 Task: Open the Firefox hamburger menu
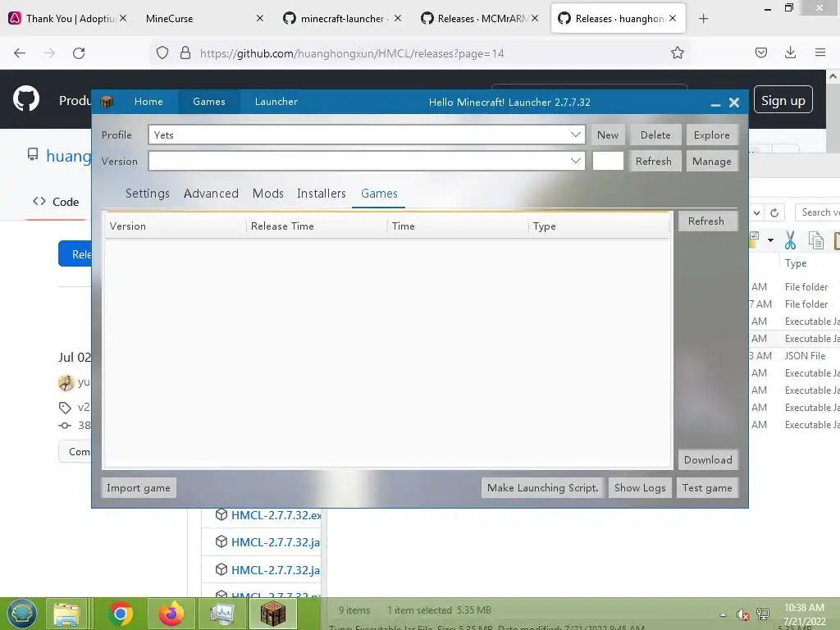(820, 52)
